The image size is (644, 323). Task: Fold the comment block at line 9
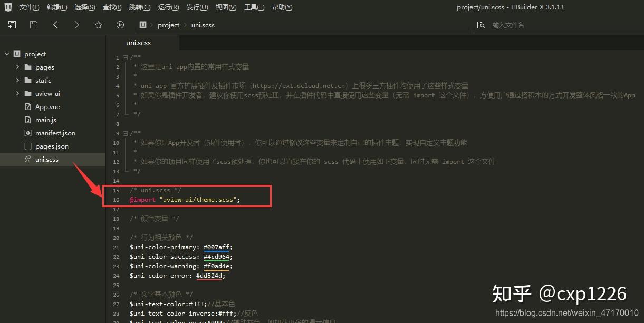click(x=125, y=133)
